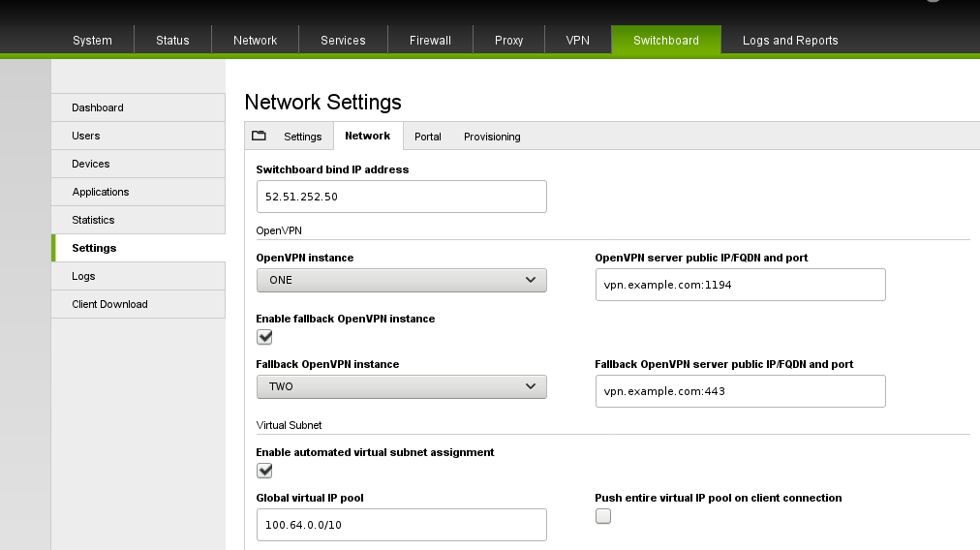Open Client Download in sidebar
This screenshot has height=550, width=980.
(x=138, y=304)
